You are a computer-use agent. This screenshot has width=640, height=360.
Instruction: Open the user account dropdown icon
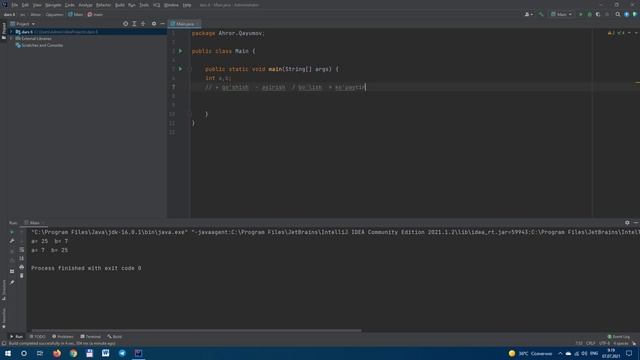click(x=528, y=14)
